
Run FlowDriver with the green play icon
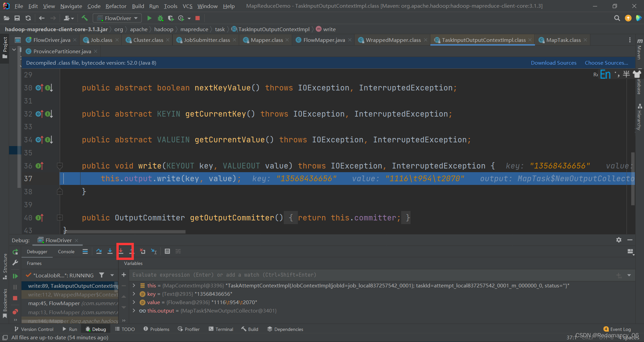[x=150, y=18]
